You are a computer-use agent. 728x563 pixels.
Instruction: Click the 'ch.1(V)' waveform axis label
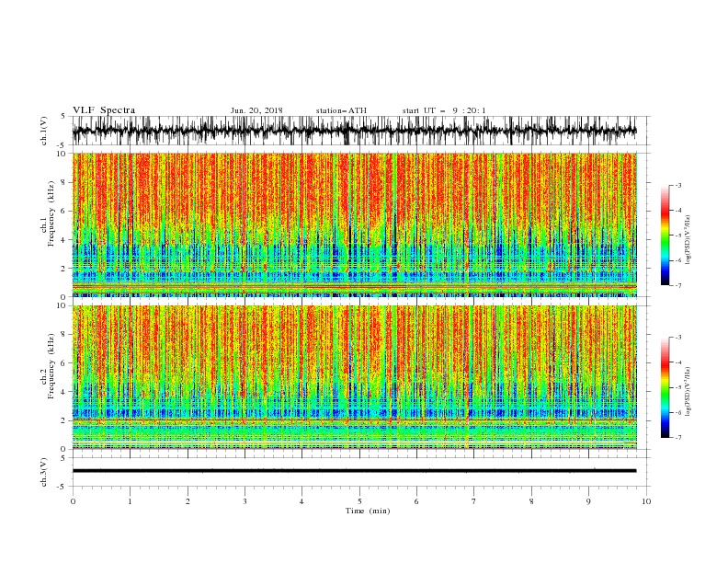[44, 131]
